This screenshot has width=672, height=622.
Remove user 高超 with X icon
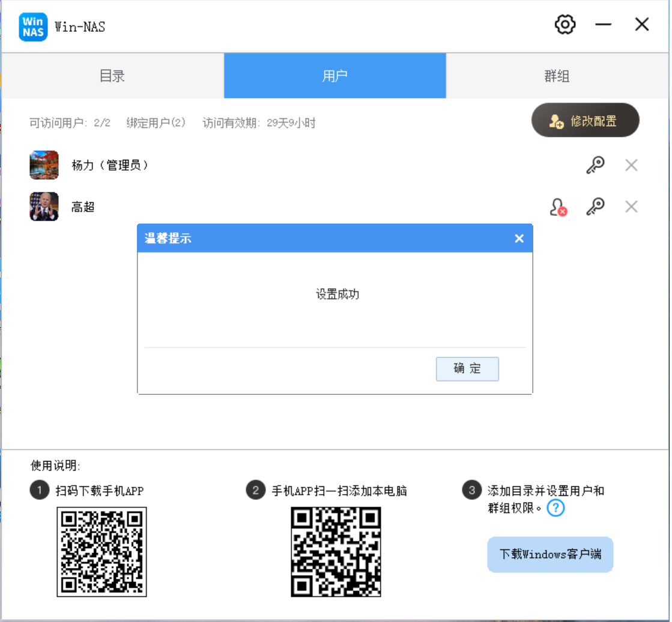point(631,207)
